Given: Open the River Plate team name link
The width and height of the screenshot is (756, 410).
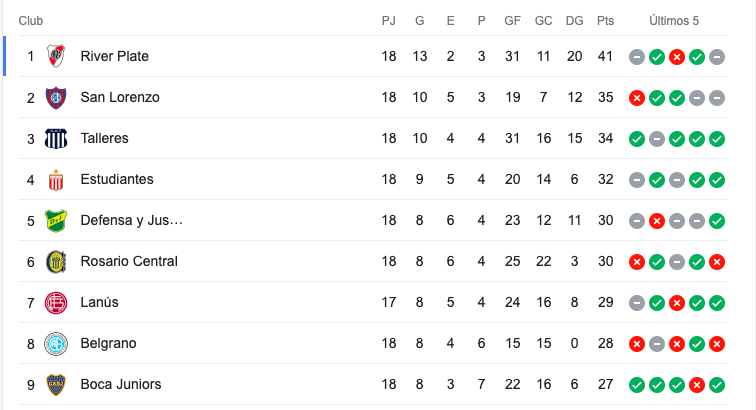Looking at the screenshot, I should click(114, 56).
